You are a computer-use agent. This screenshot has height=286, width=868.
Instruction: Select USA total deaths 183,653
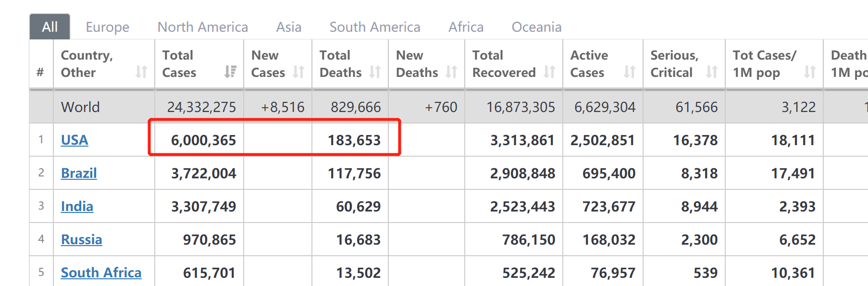click(354, 140)
